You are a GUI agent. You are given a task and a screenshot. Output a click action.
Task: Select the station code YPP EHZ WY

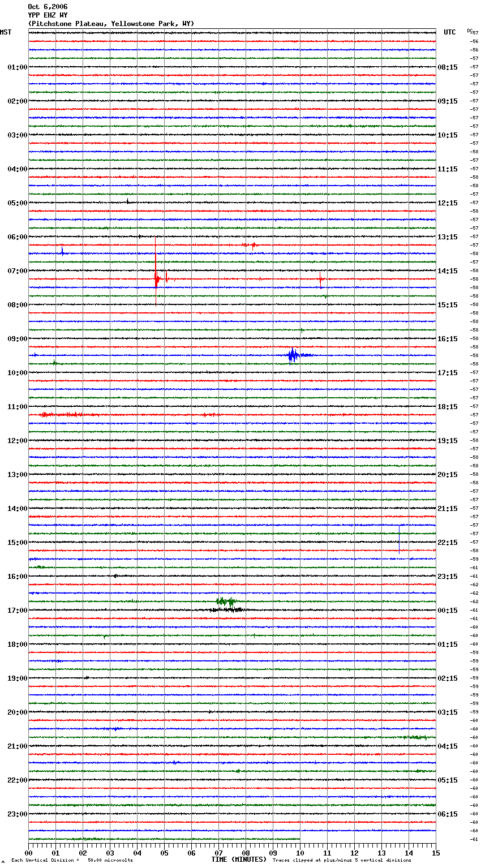(48, 15)
